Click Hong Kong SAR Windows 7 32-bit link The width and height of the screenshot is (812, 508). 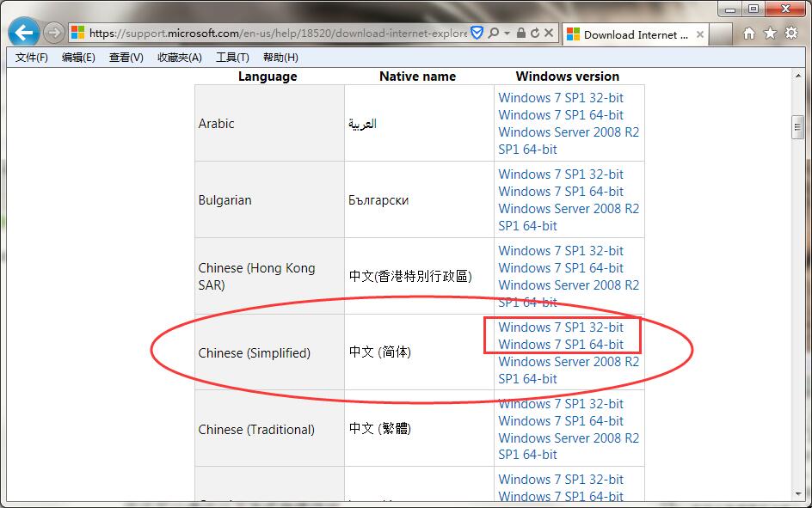[561, 251]
